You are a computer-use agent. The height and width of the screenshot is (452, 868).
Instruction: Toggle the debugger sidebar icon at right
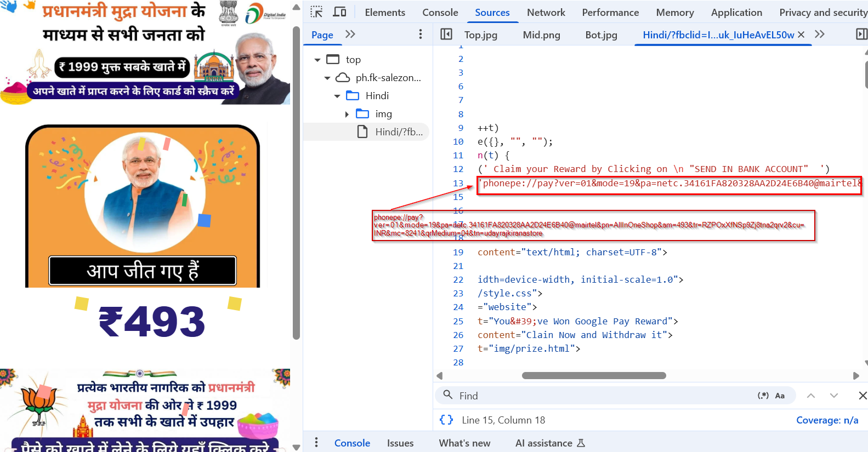click(861, 34)
